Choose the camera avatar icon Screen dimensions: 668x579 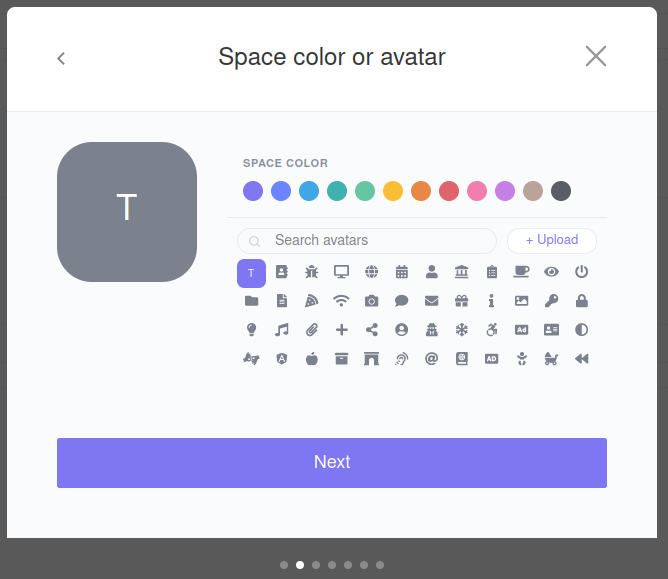pos(371,301)
